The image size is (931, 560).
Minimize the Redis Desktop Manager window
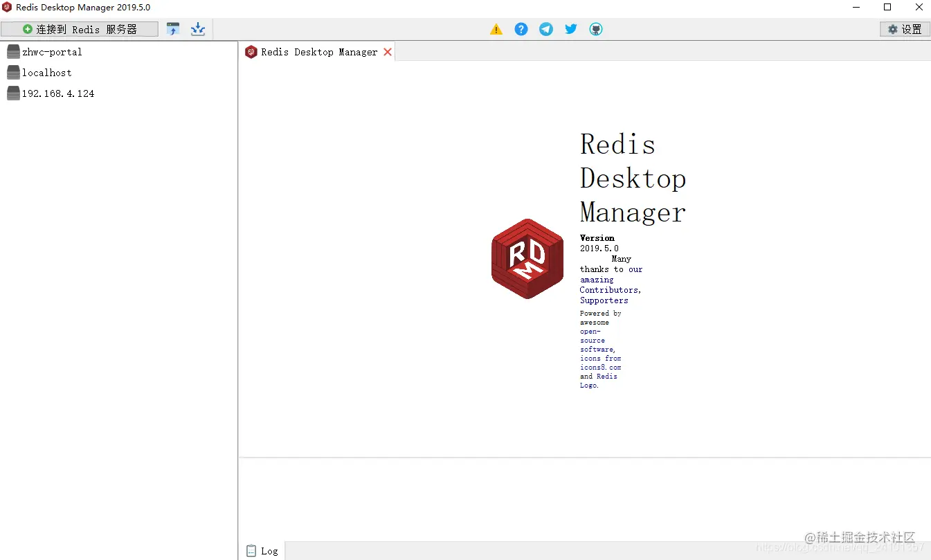pyautogui.click(x=856, y=8)
